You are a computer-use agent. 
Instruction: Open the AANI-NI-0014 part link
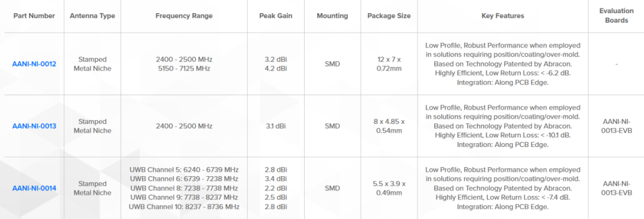(x=34, y=188)
